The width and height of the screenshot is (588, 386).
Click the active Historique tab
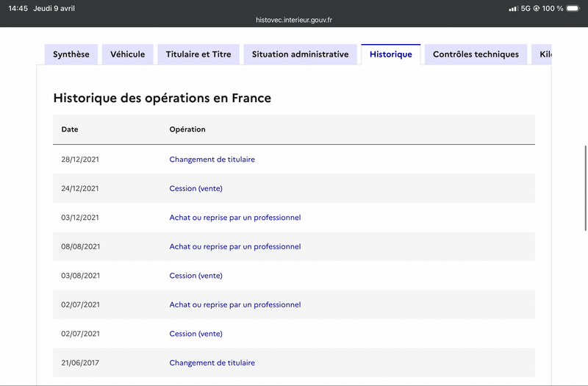tap(391, 54)
